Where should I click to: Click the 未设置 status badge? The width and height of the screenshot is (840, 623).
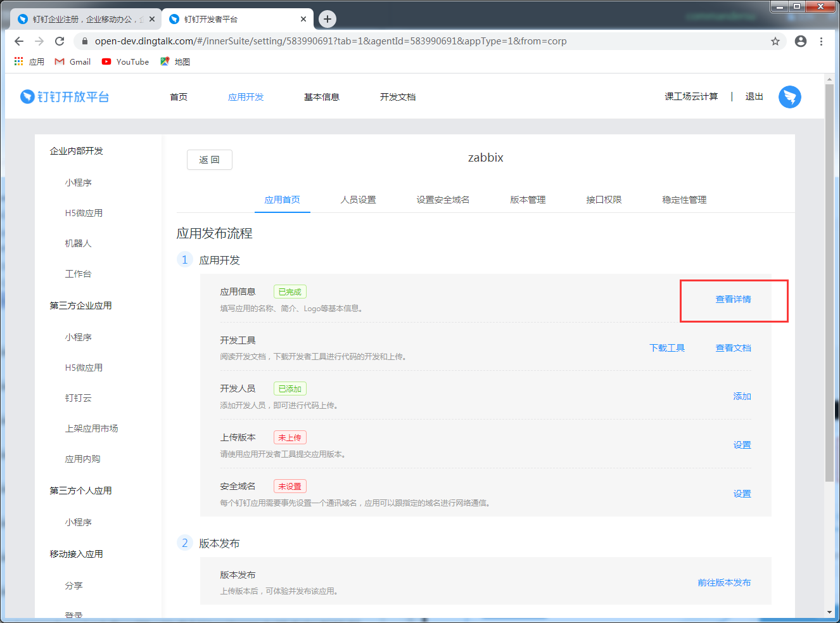tap(290, 486)
